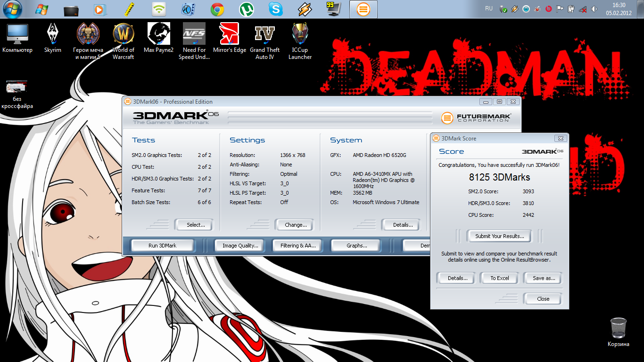Click the Save as... button
The width and height of the screenshot is (644, 362).
(x=543, y=278)
